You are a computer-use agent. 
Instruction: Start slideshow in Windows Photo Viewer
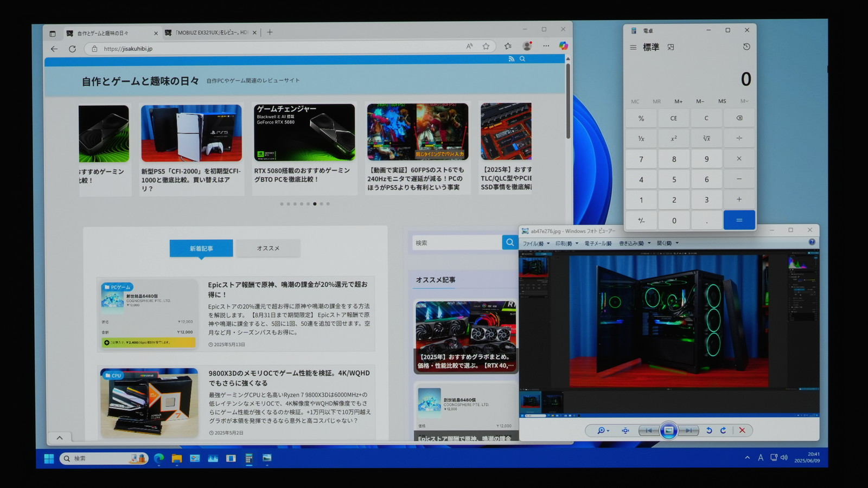tap(668, 431)
